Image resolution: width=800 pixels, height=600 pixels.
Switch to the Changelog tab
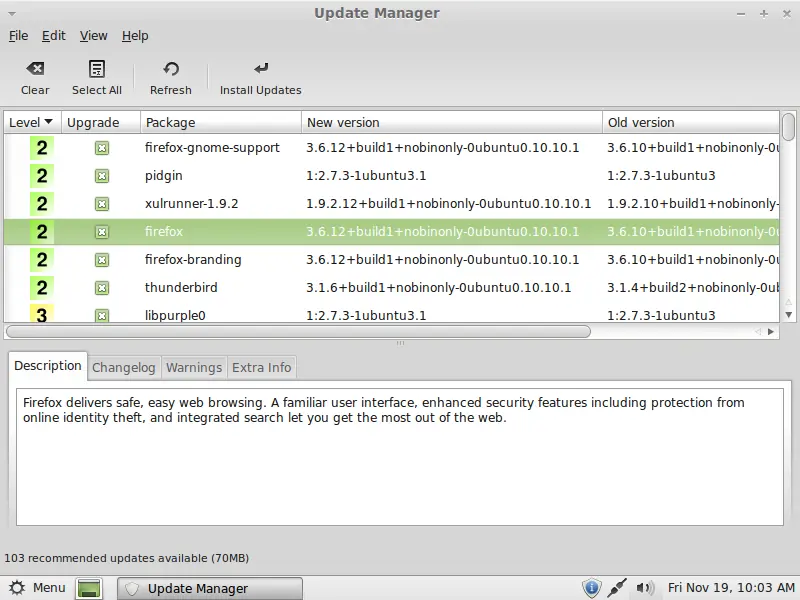click(x=124, y=368)
